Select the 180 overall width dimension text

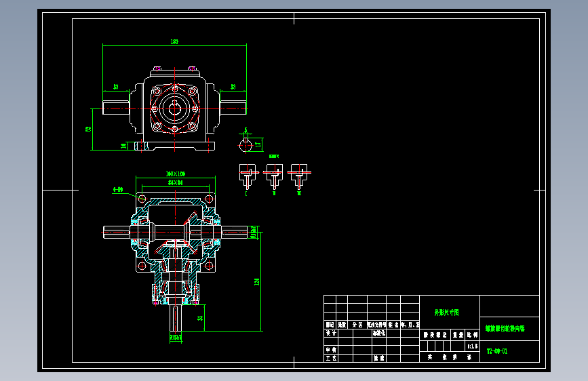(x=174, y=42)
